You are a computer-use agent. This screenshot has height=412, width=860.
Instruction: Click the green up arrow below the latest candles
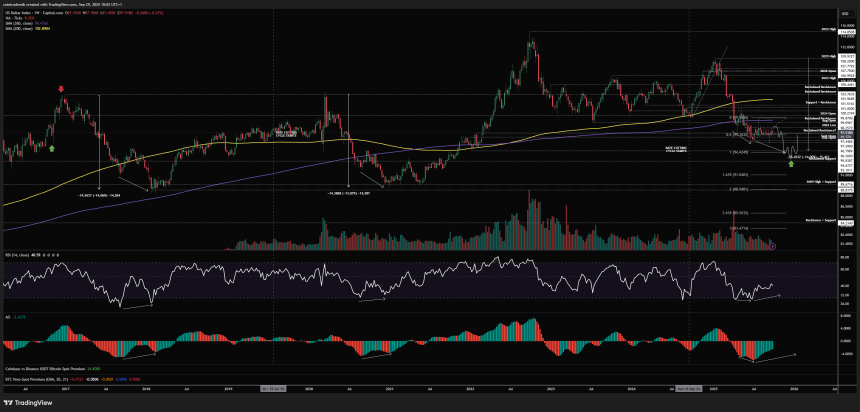[792, 162]
